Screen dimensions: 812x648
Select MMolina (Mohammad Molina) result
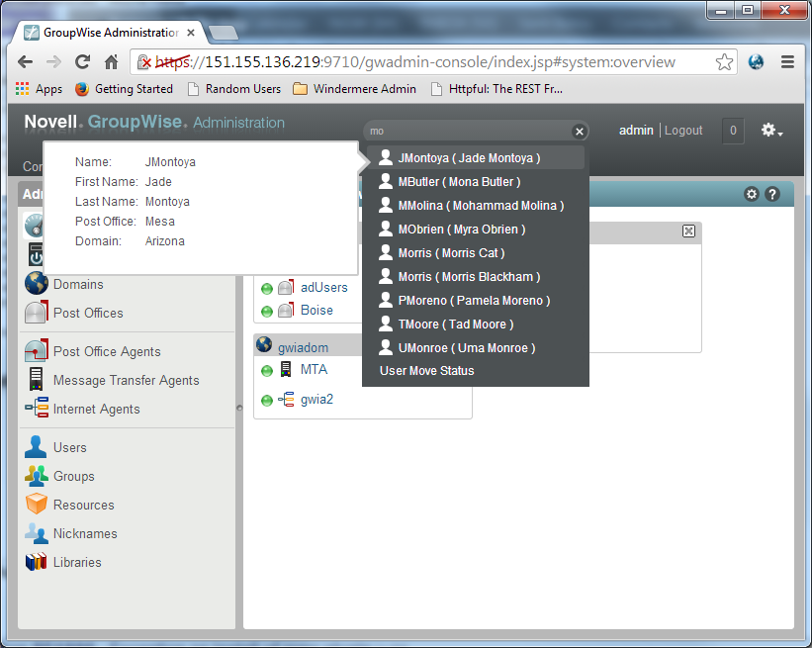pyautogui.click(x=476, y=205)
